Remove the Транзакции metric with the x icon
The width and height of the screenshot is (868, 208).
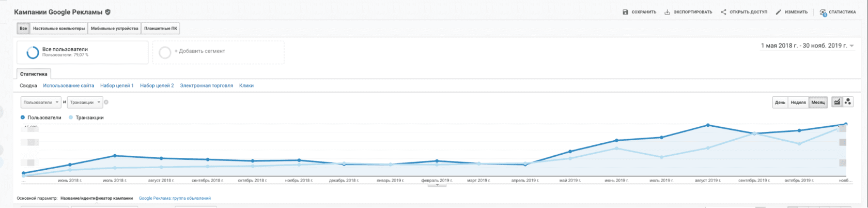coord(106,102)
